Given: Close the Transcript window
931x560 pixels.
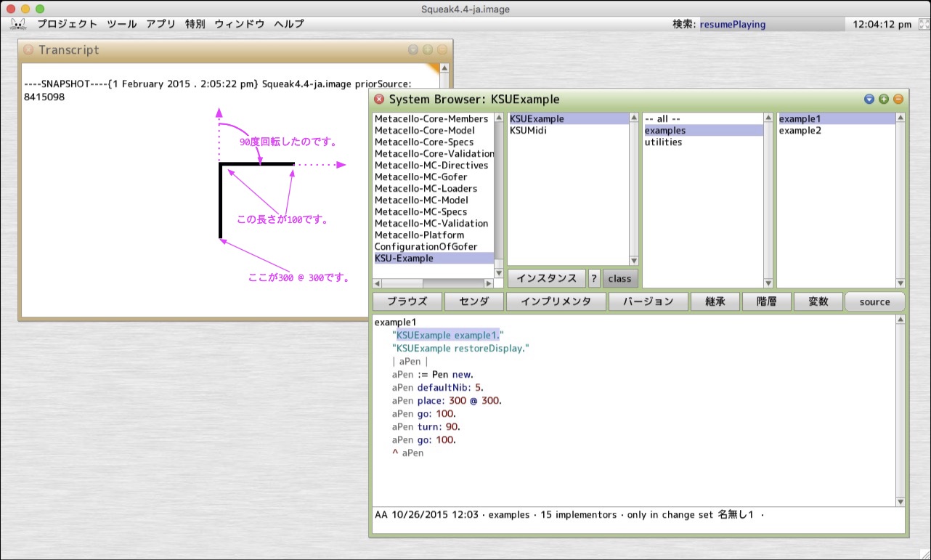Looking at the screenshot, I should 28,50.
